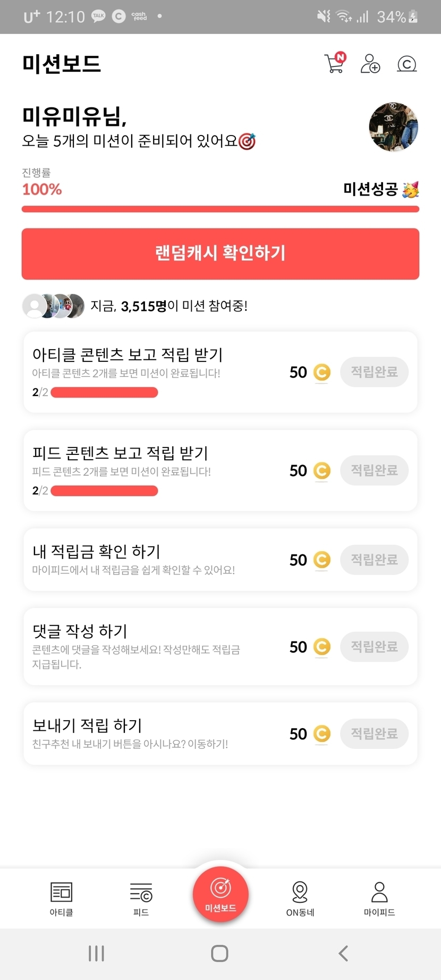
Task: Open the cash coin icon in header
Action: coord(406,64)
